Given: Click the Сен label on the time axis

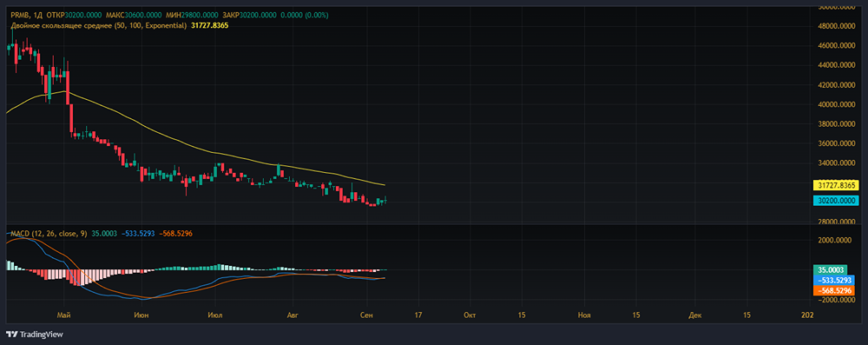Looking at the screenshot, I should click(x=366, y=315).
